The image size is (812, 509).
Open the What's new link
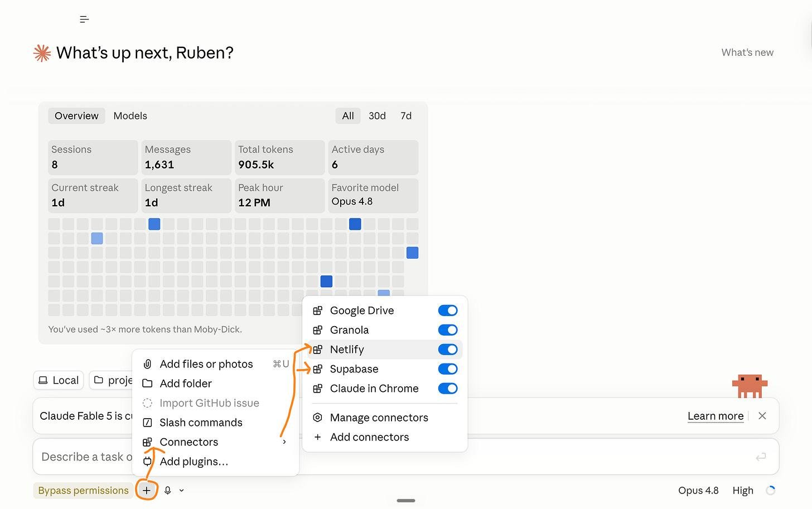click(747, 52)
